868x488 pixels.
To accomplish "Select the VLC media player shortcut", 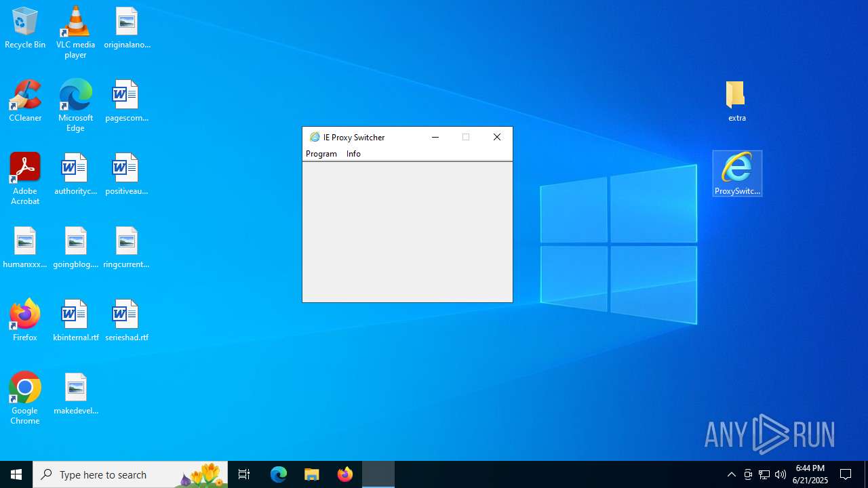I will click(75, 33).
